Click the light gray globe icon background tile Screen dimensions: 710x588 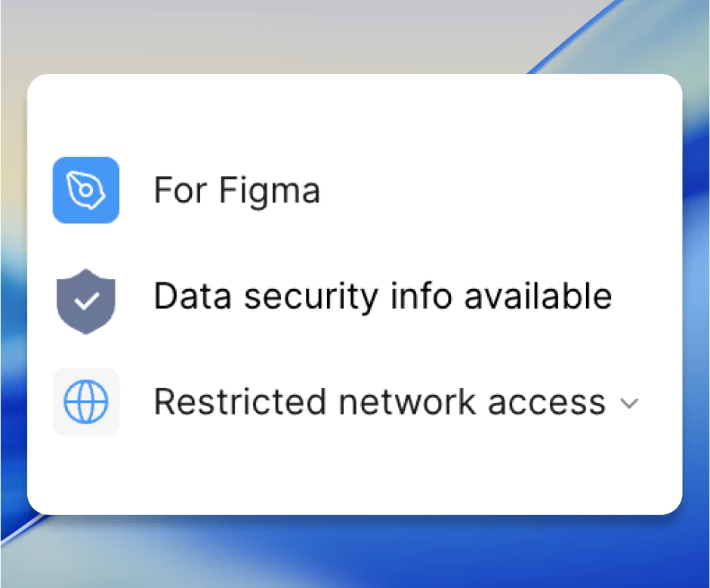pyautogui.click(x=85, y=402)
